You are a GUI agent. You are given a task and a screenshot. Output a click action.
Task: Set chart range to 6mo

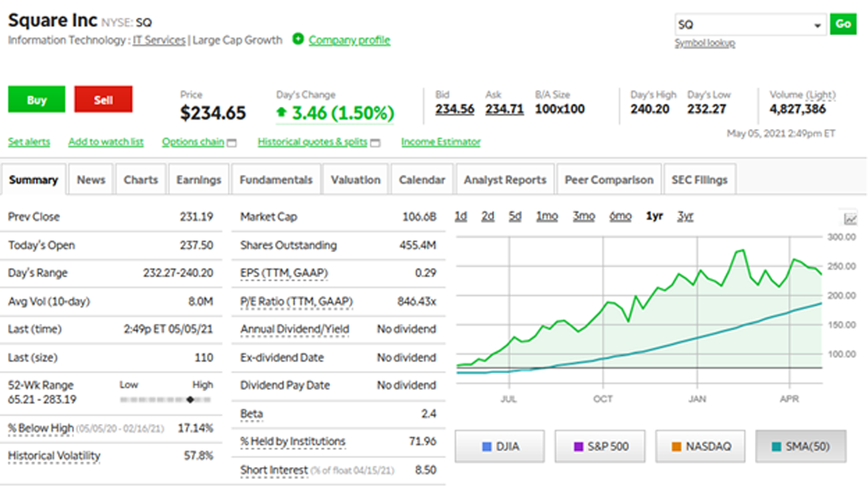pyautogui.click(x=620, y=216)
